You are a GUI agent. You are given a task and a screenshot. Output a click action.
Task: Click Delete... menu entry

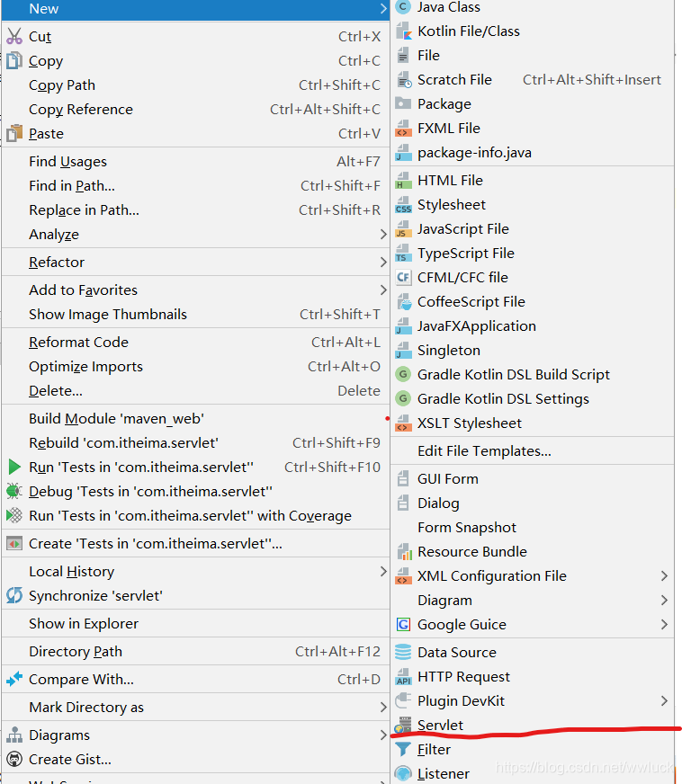pyautogui.click(x=195, y=390)
